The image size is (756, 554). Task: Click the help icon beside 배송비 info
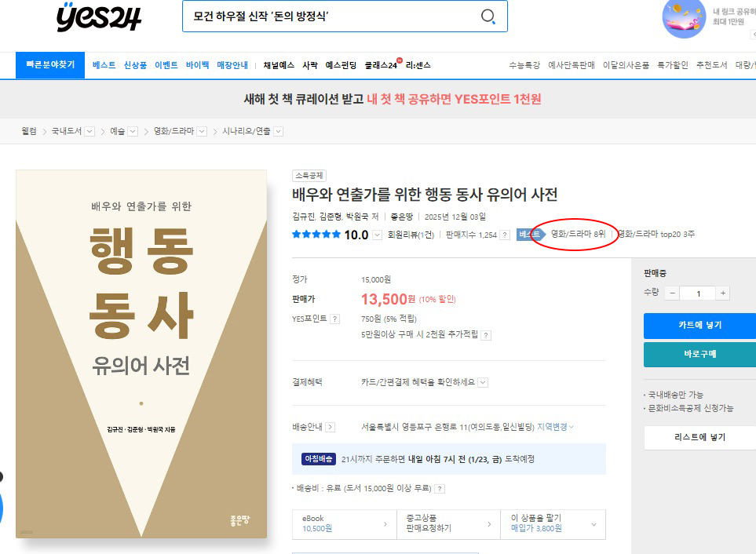click(x=440, y=488)
